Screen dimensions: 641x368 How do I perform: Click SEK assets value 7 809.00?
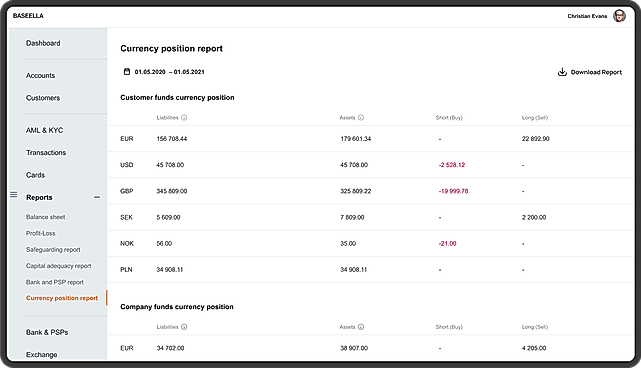coord(352,218)
